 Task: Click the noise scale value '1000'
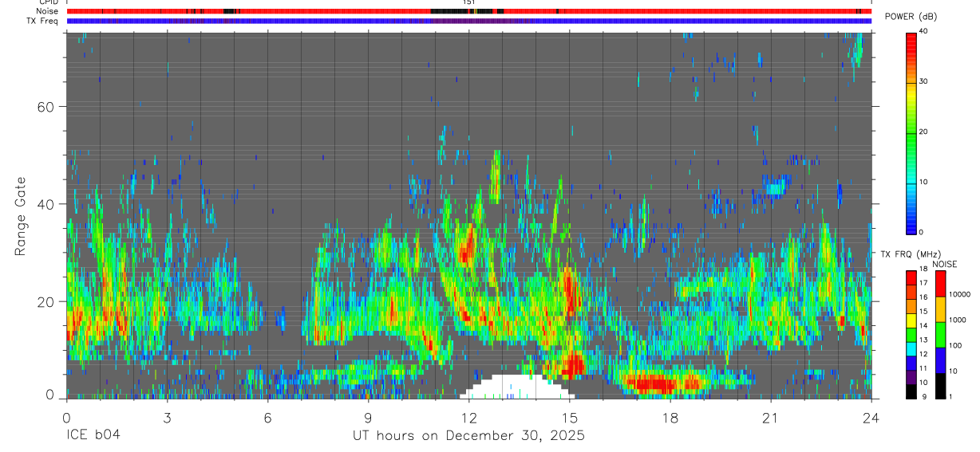[958, 320]
